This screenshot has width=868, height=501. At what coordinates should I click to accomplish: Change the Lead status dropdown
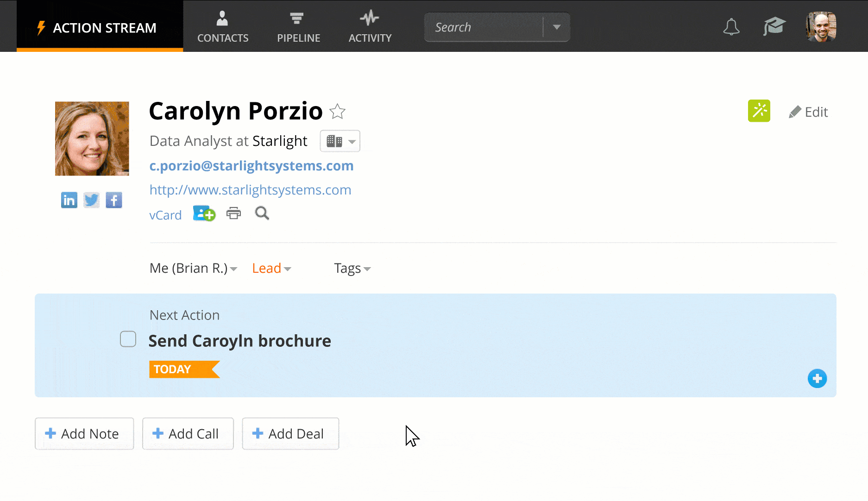271,268
